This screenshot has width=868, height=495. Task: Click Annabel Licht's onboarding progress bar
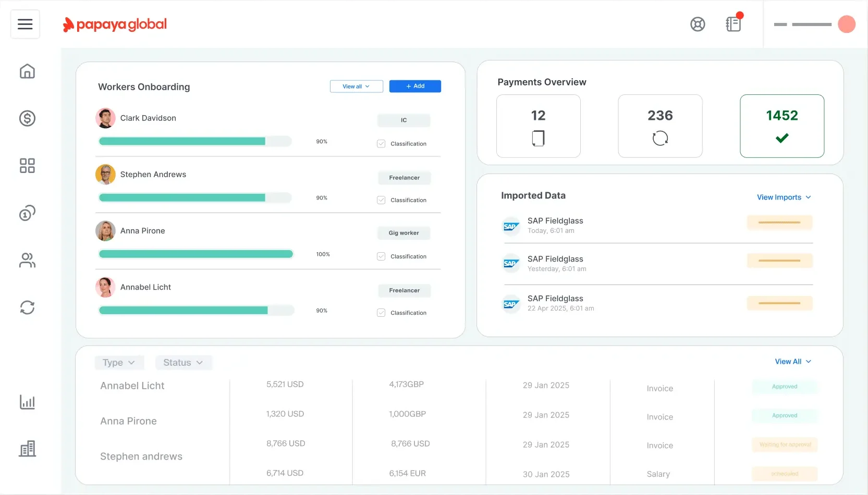(197, 310)
